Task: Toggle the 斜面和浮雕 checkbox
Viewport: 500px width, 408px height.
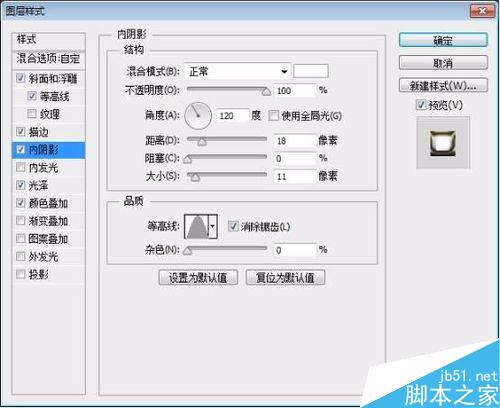Action: click(x=21, y=78)
